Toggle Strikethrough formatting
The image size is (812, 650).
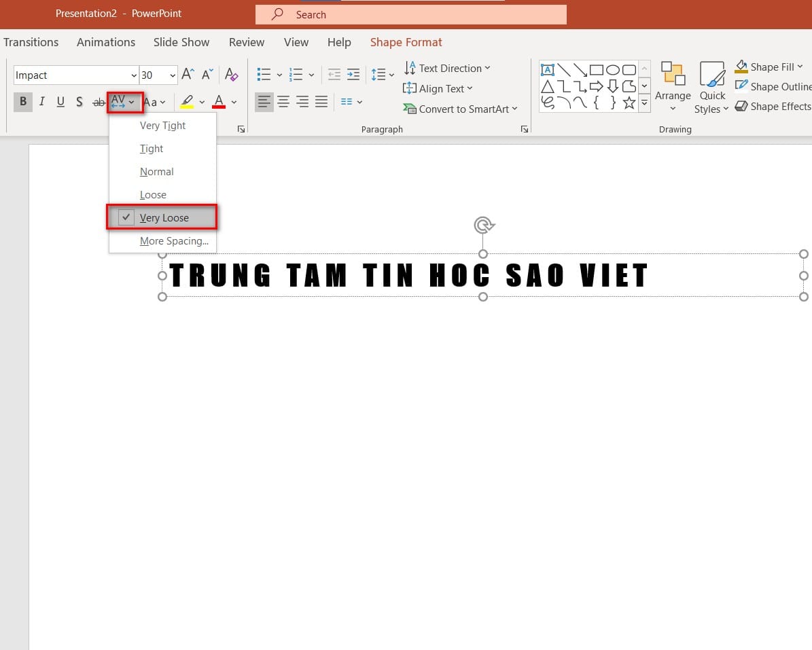pos(99,102)
